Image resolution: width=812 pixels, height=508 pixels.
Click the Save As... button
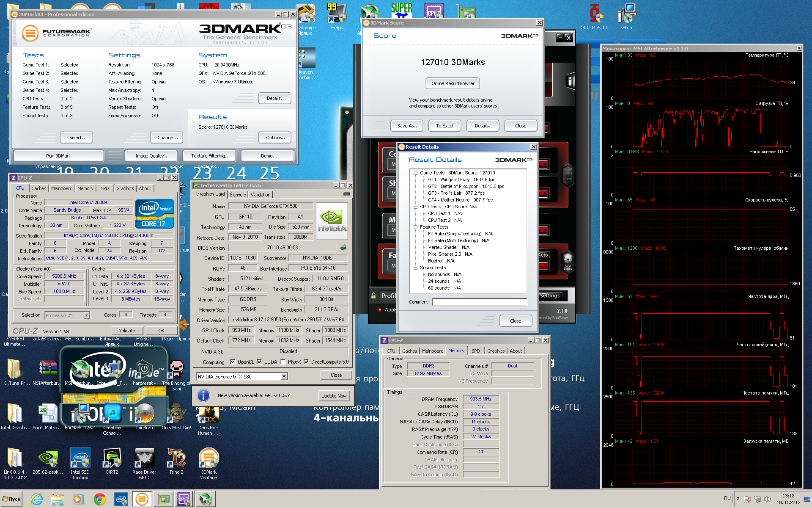point(408,126)
